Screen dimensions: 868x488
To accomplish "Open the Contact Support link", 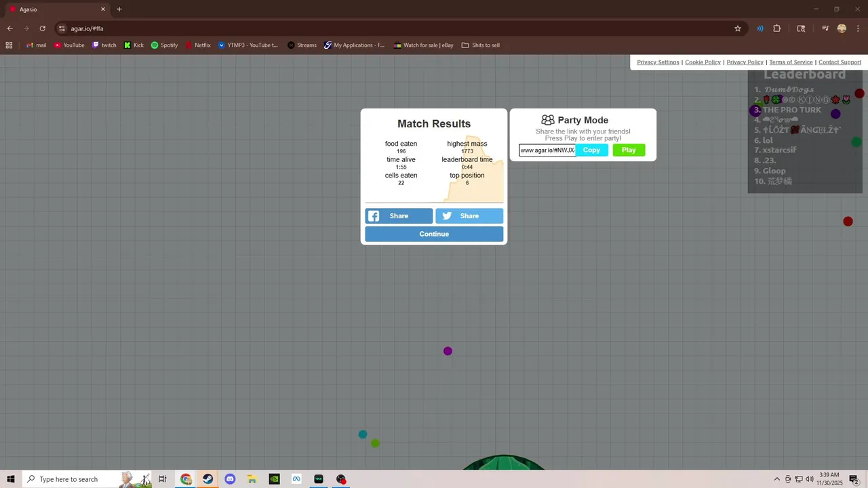I will click(x=840, y=62).
